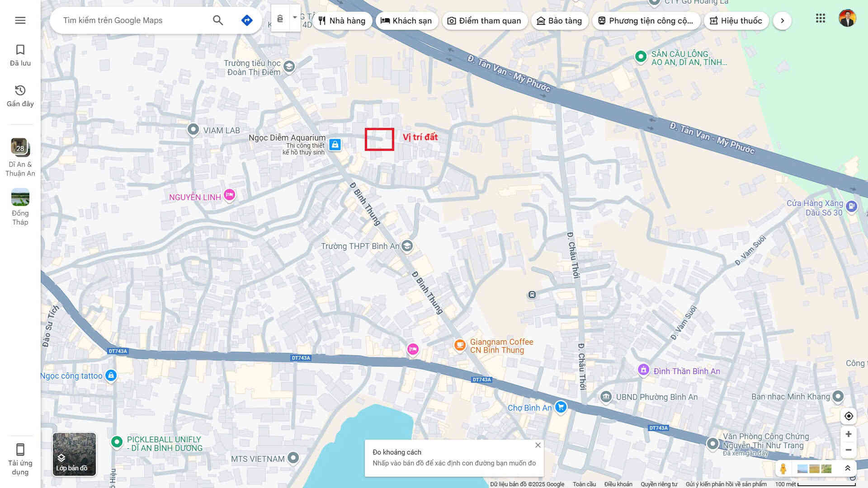Open the Google apps grid
The image size is (868, 488).
pyautogui.click(x=821, y=19)
